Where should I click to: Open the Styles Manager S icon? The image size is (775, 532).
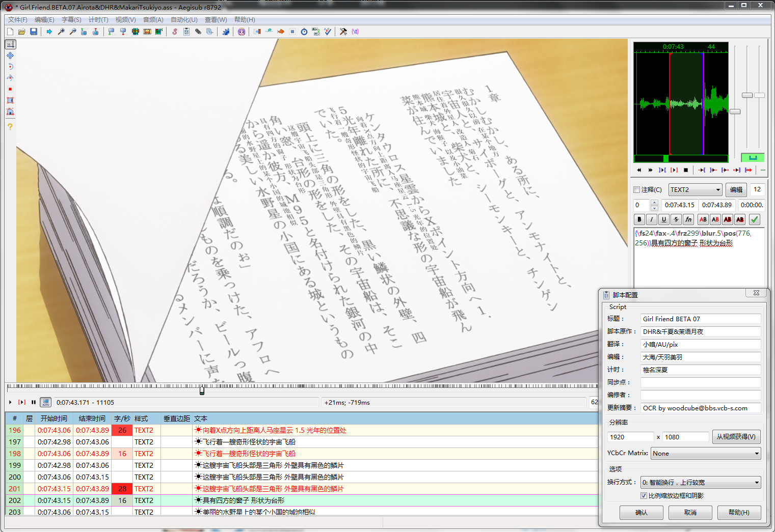(175, 32)
